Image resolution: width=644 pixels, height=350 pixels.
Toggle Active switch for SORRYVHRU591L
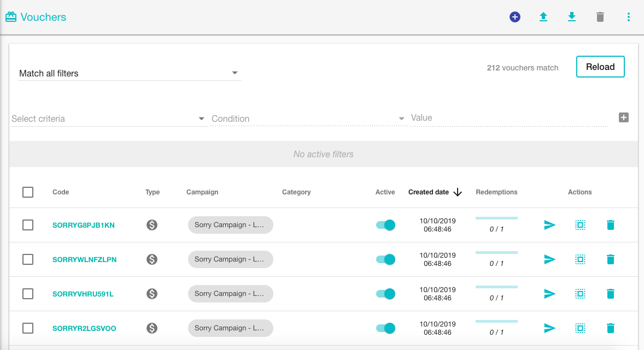coord(385,294)
